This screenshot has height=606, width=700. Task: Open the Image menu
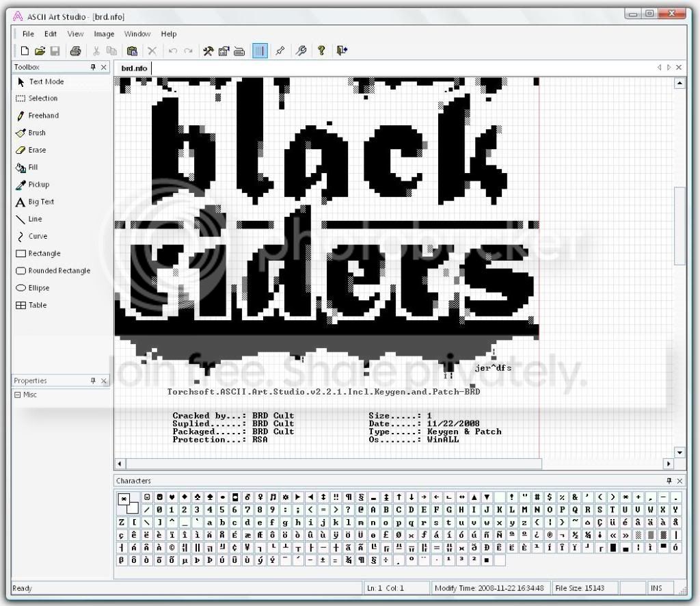[104, 34]
